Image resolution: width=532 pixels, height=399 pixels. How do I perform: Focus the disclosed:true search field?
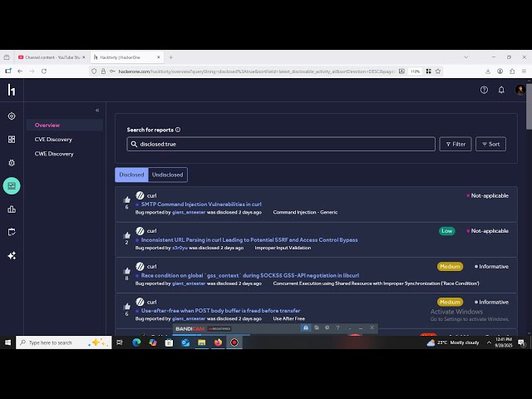click(281, 144)
